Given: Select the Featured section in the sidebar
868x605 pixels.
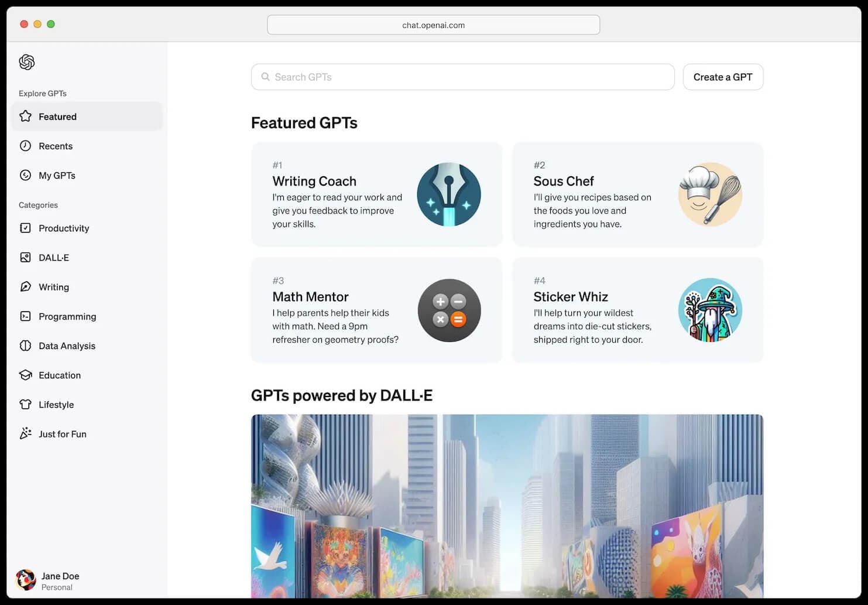Looking at the screenshot, I should coord(57,116).
